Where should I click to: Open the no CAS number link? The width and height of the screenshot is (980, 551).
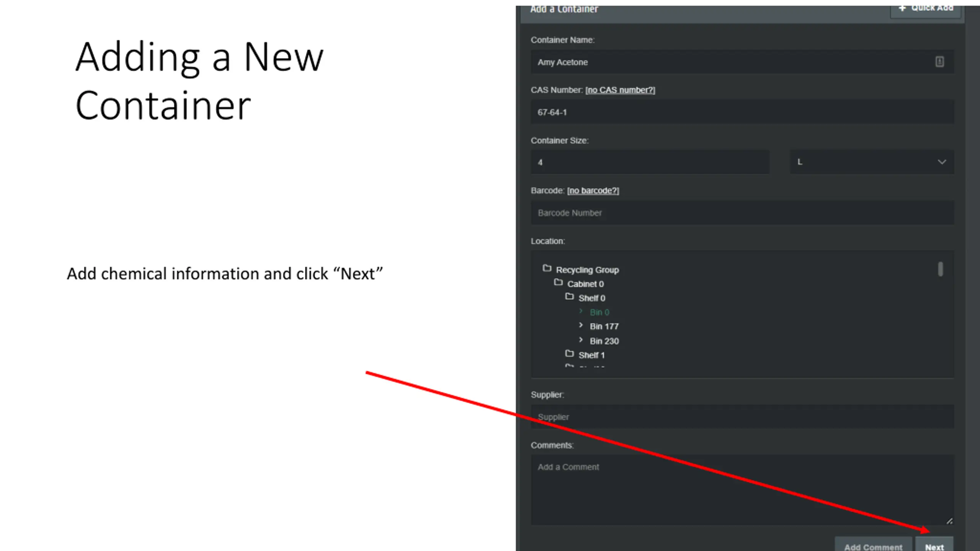620,90
